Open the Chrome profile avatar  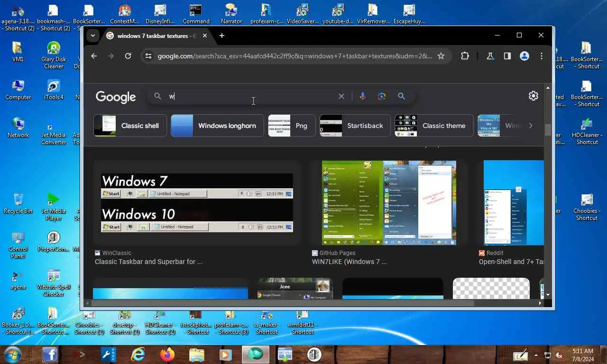tap(524, 56)
